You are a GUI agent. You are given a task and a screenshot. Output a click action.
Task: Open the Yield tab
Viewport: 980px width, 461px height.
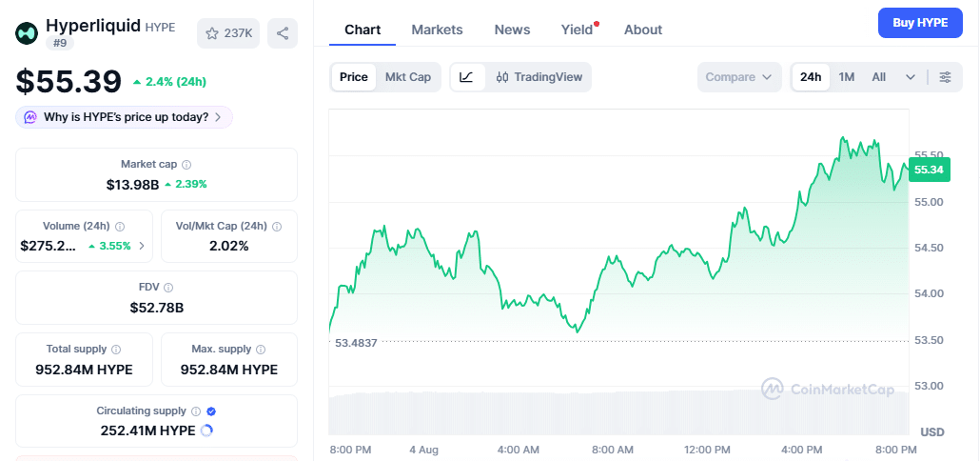tap(577, 30)
